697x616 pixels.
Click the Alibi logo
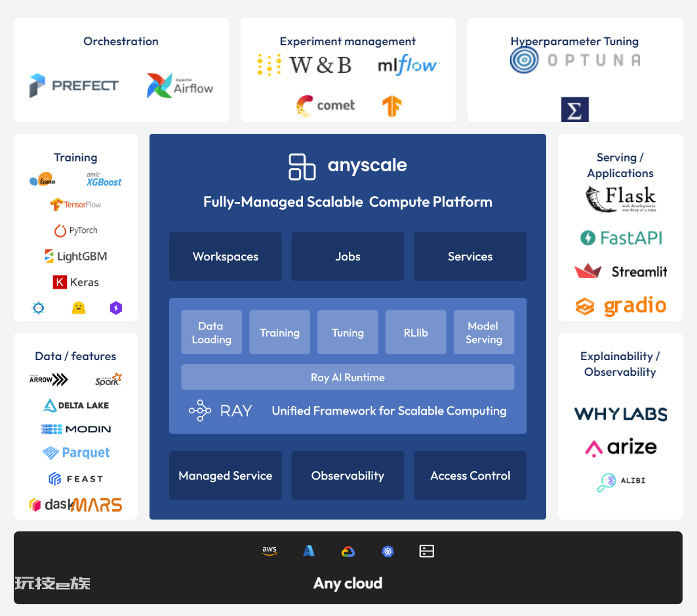click(x=620, y=482)
